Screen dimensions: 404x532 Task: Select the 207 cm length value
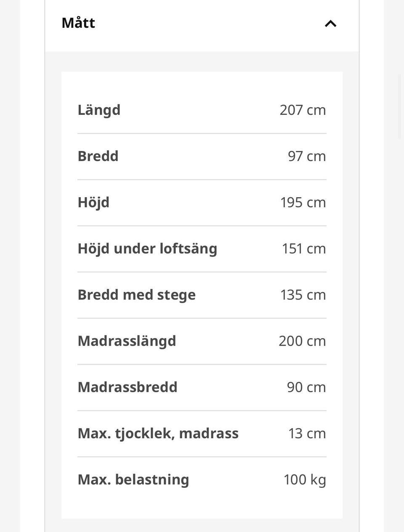pos(303,110)
